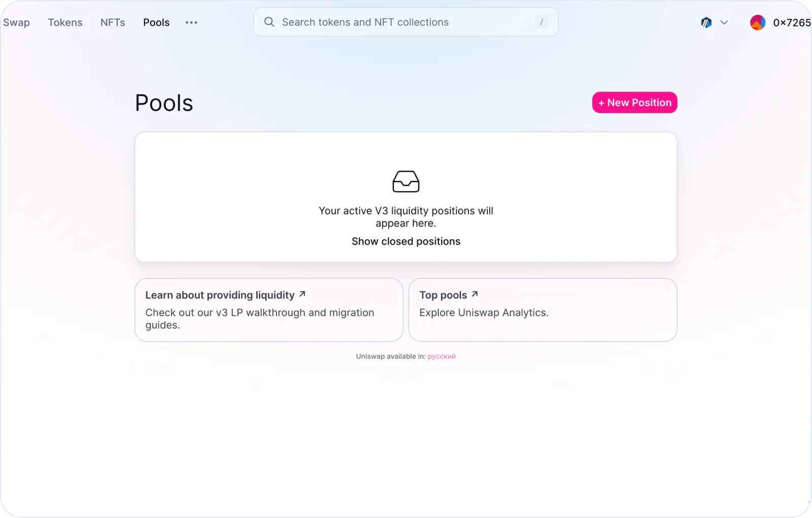Open the Tokens tab
Viewport: 812px width, 518px height.
coord(65,22)
